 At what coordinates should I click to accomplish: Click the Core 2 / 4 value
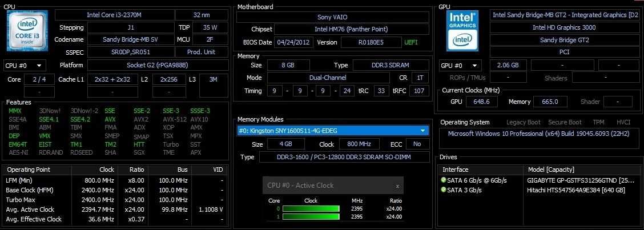coord(39,80)
